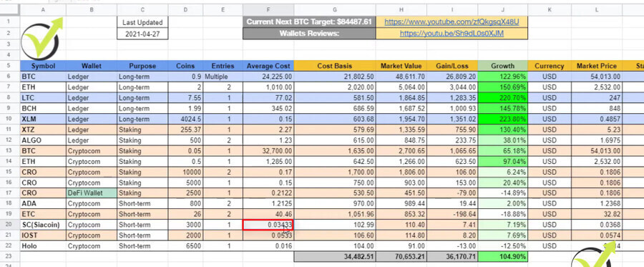Image resolution: width=644 pixels, height=267 pixels.
Task: Open the youtu.be/Sh9dL0s0XJM link
Action: click(452, 34)
